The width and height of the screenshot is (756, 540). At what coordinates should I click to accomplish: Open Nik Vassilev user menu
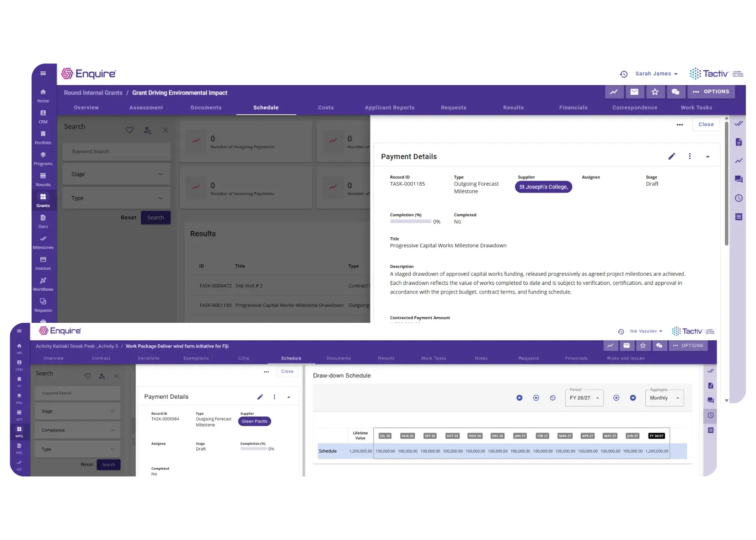click(x=646, y=331)
